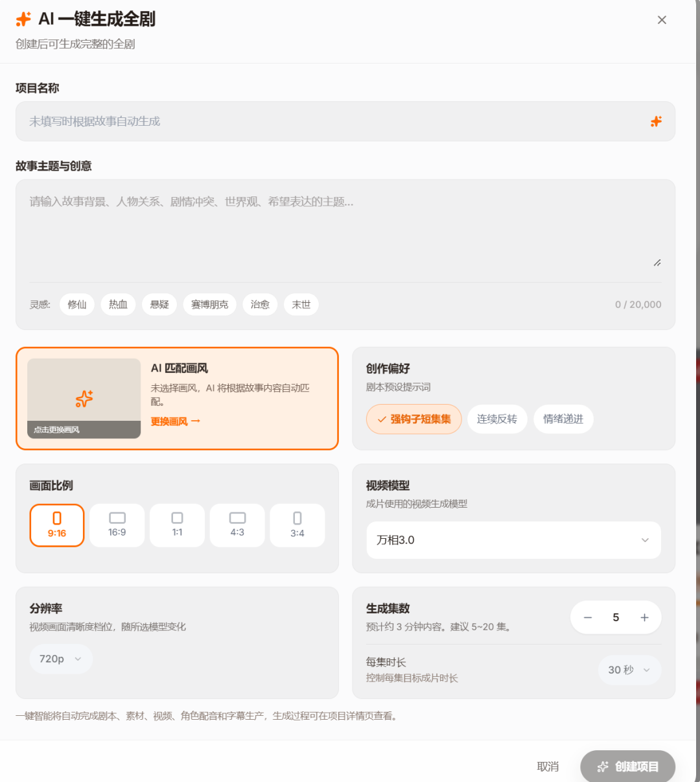The width and height of the screenshot is (700, 782).
Task: Close the AI 一键生成全剧 dialog
Action: (662, 20)
